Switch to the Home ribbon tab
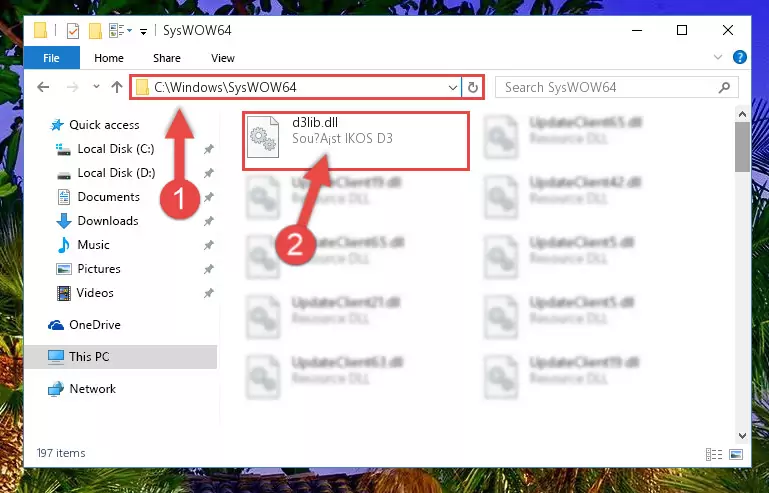Screen dimensions: 769x493 coord(109,58)
